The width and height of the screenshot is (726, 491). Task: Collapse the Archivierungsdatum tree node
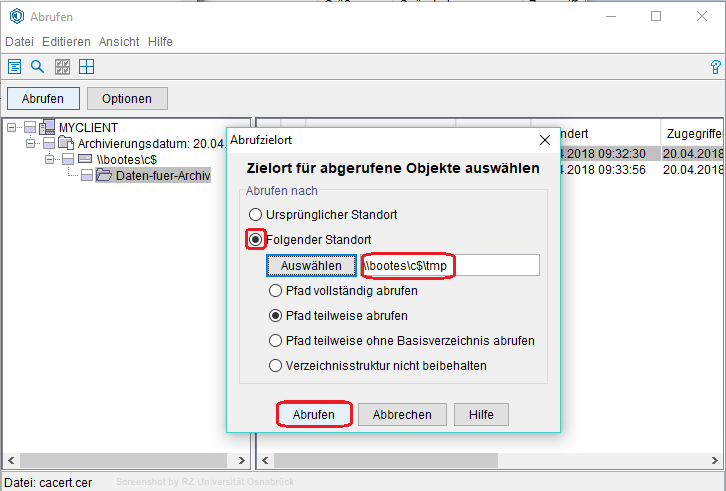click(31, 144)
